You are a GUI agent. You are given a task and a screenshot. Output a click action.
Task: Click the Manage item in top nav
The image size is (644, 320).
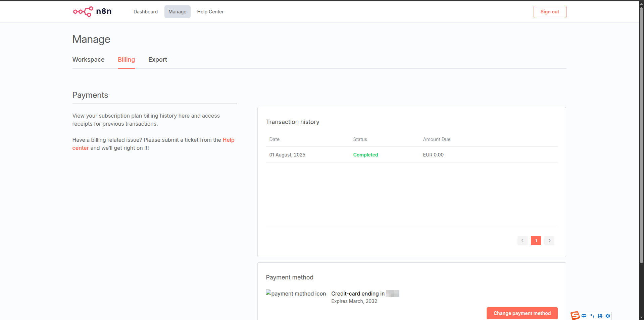[x=177, y=12]
